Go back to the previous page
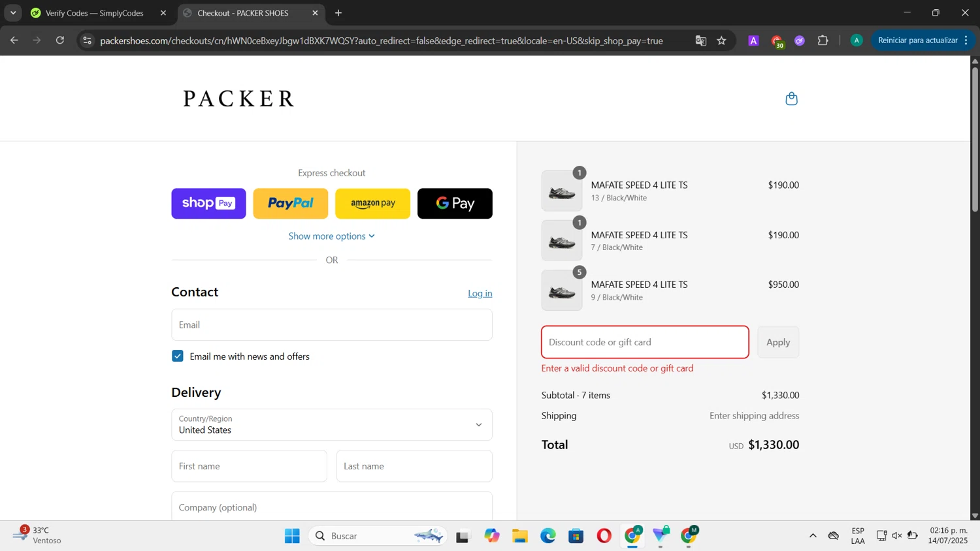This screenshot has width=980, height=551. coord(14,40)
